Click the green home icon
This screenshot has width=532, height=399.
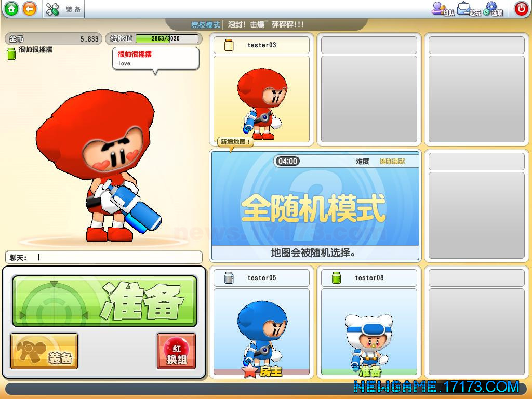pos(11,8)
